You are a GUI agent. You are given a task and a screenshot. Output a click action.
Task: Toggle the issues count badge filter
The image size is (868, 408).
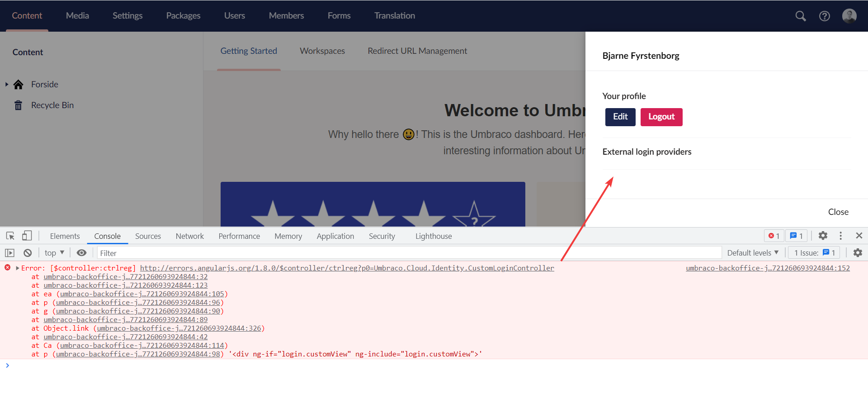click(796, 236)
